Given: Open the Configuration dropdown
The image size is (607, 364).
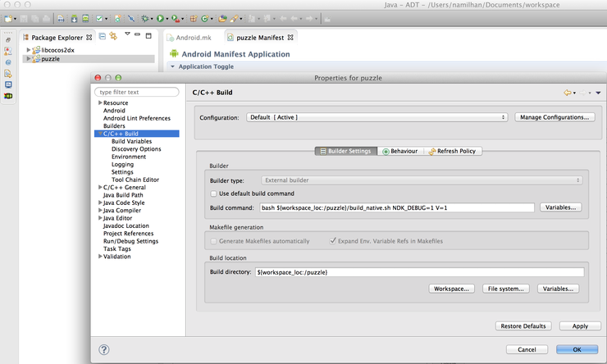Looking at the screenshot, I should click(377, 117).
